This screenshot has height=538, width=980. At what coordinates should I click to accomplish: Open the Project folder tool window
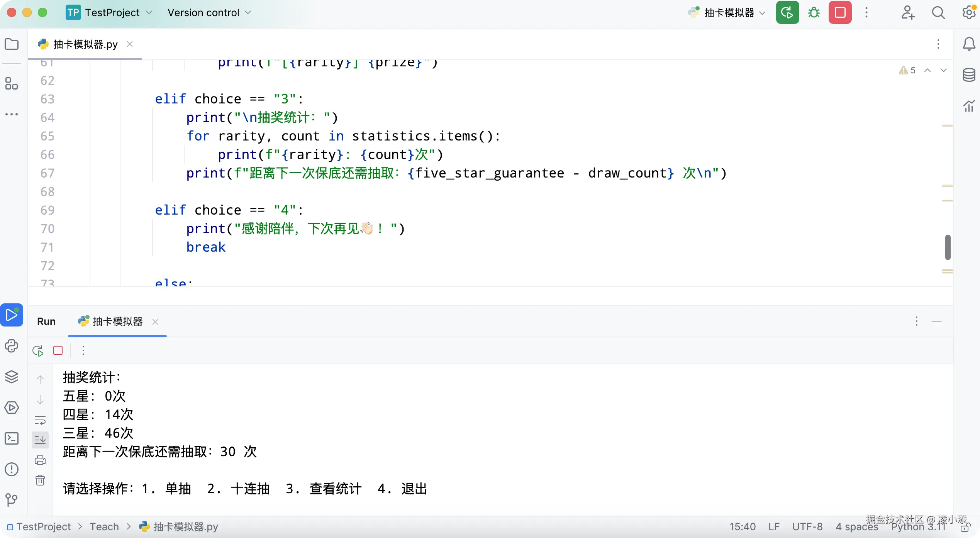tap(12, 44)
